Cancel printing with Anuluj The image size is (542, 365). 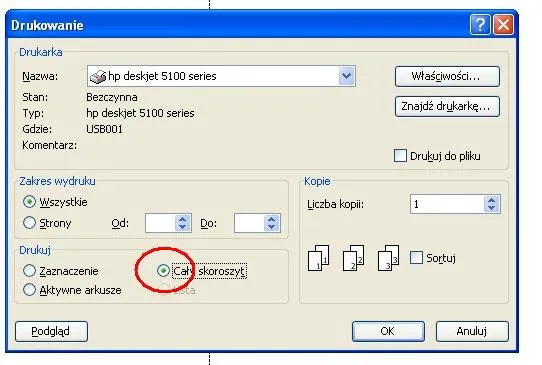(x=472, y=331)
